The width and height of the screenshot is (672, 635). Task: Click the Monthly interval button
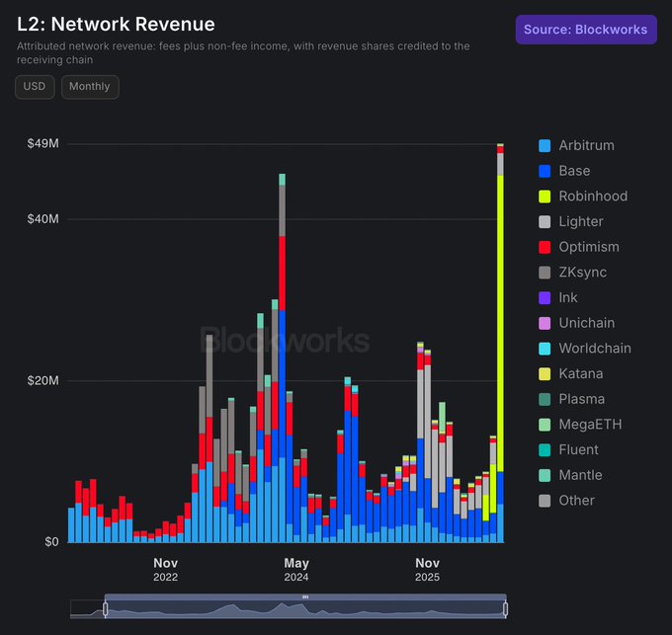pyautogui.click(x=90, y=87)
